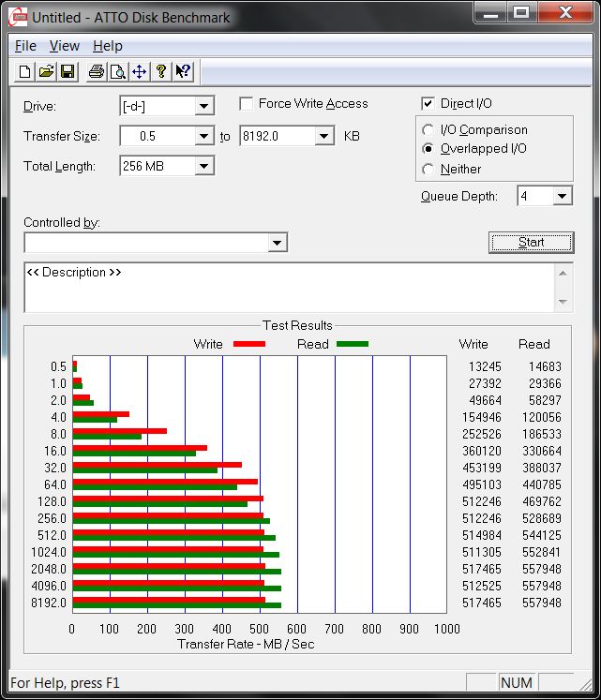Click the New document toolbar icon
Viewport: 601px width, 700px height.
click(x=25, y=71)
